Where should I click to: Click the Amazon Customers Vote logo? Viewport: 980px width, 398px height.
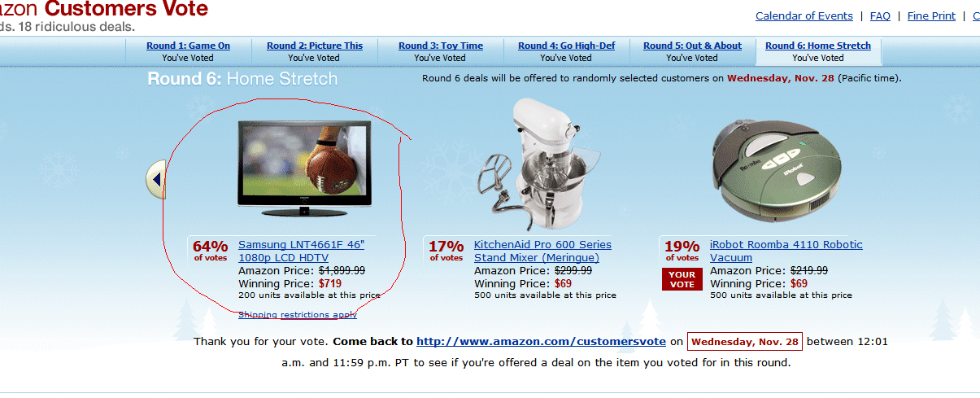click(104, 9)
